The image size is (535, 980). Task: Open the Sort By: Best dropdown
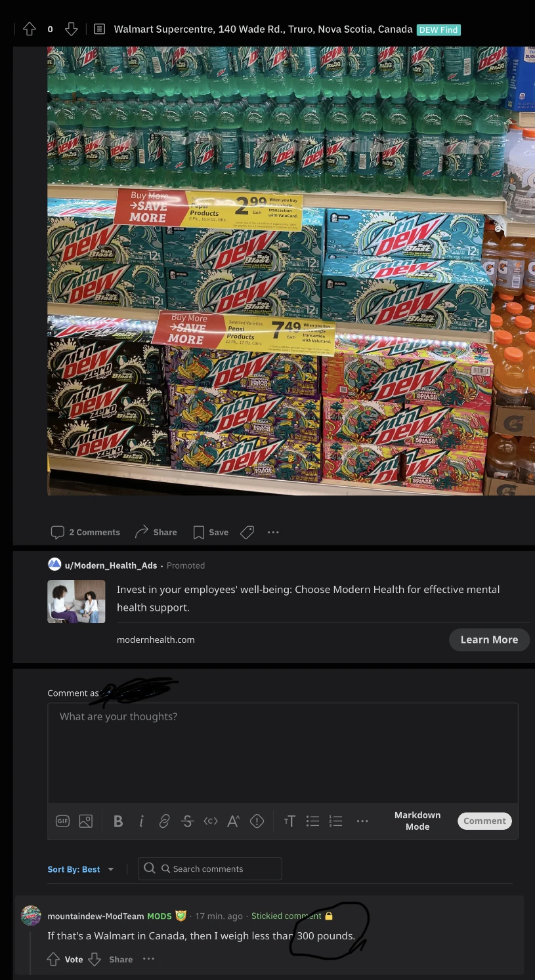pyautogui.click(x=81, y=869)
